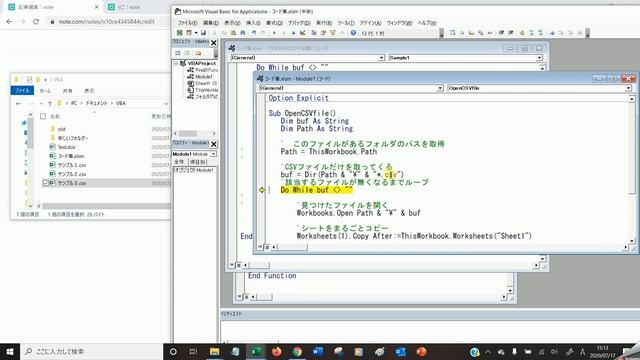Open Excel from the taskbar
Viewport: 640px width, 360px height.
click(x=256, y=351)
